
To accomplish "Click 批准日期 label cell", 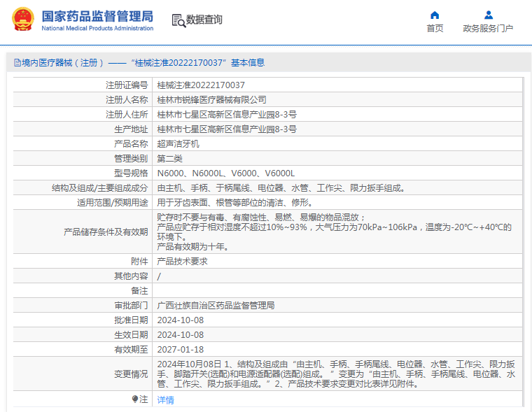I will pos(131,320).
